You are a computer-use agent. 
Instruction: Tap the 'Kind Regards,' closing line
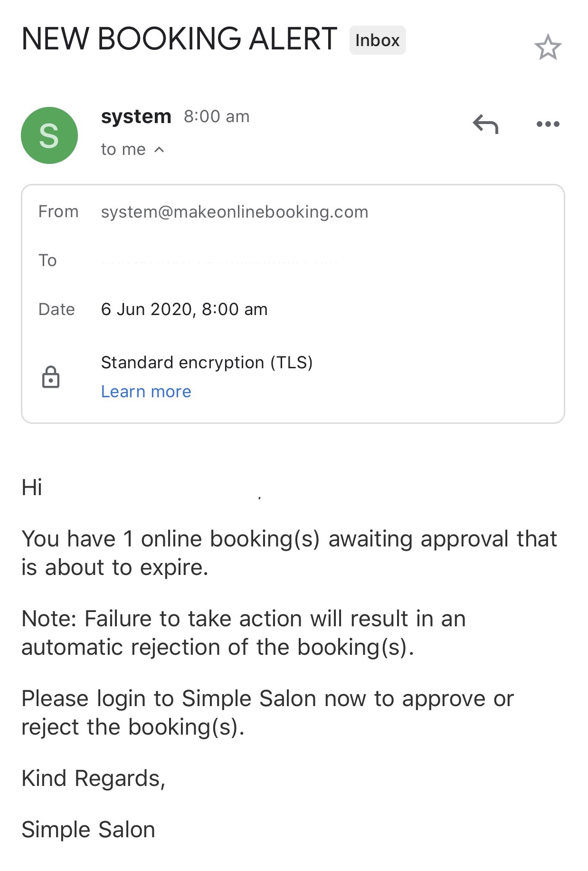coord(94,779)
